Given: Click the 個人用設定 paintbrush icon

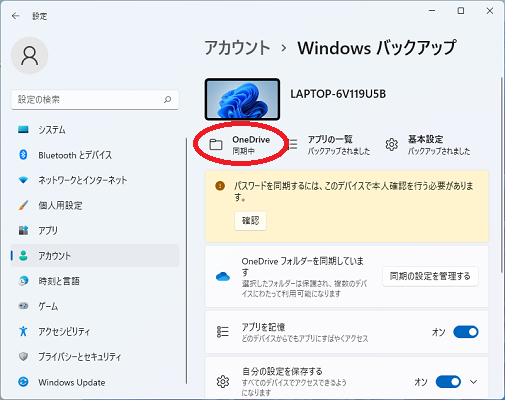Looking at the screenshot, I should coord(23,205).
